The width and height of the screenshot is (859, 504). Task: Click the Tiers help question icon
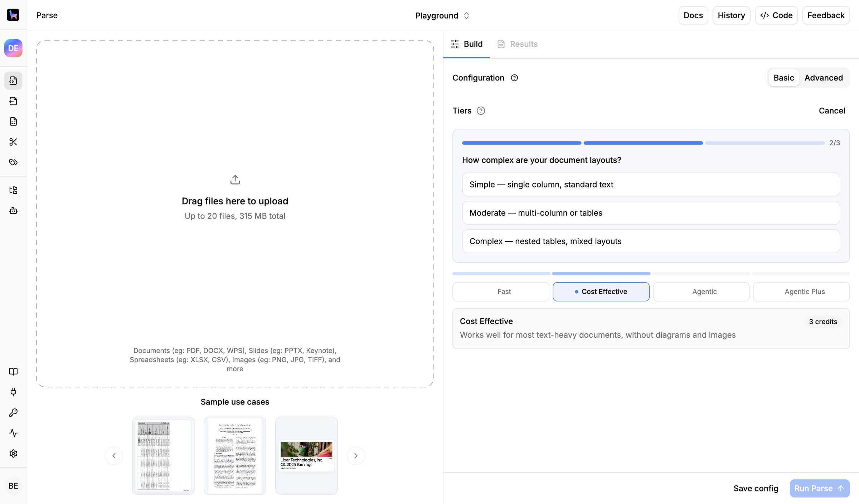[x=481, y=111]
